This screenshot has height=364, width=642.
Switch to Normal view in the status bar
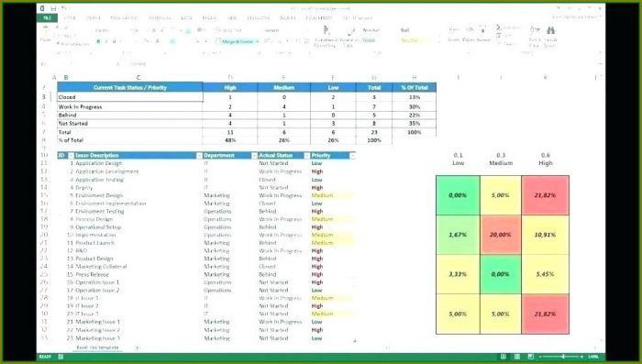(x=504, y=357)
